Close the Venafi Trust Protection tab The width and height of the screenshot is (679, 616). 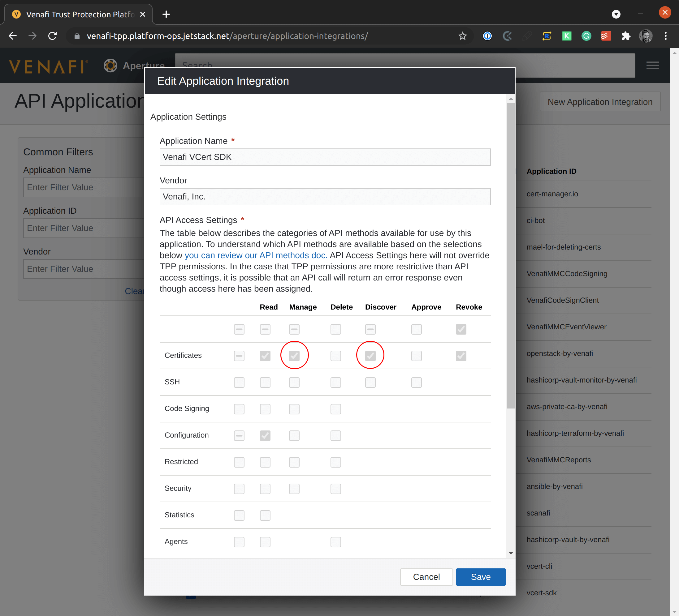click(x=142, y=14)
